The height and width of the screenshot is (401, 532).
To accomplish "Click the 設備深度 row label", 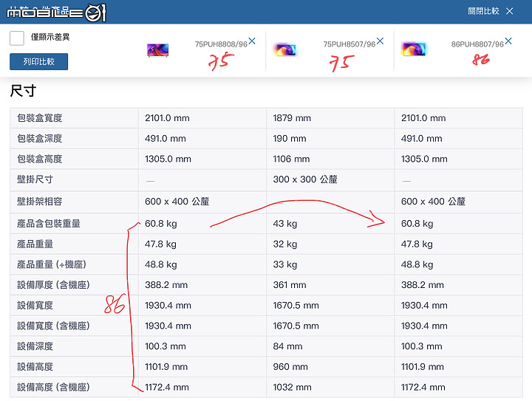I will [35, 346].
